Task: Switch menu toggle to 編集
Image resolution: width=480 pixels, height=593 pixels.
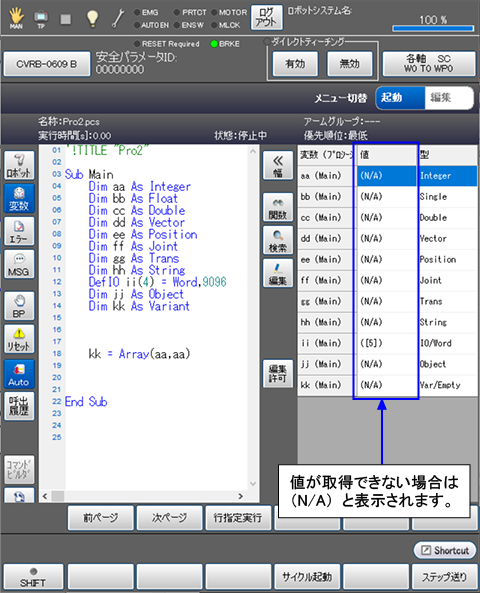Action: click(x=448, y=98)
